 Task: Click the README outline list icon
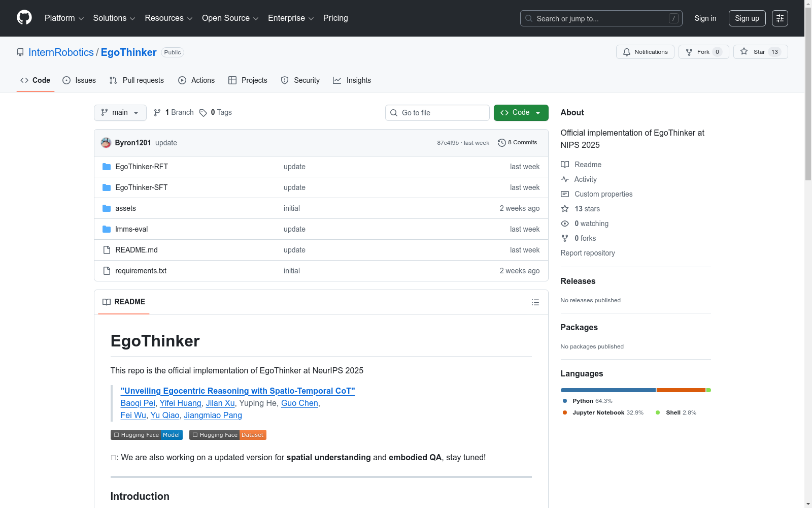pos(535,302)
